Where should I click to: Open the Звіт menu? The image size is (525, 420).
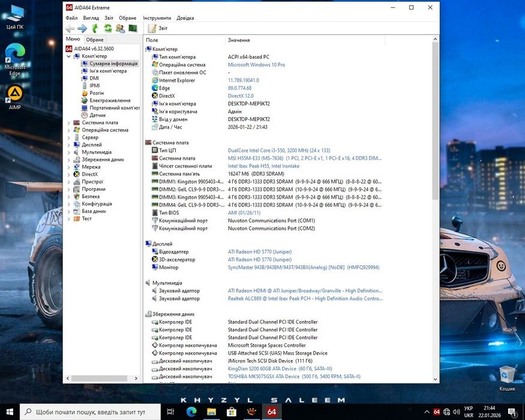pos(109,18)
